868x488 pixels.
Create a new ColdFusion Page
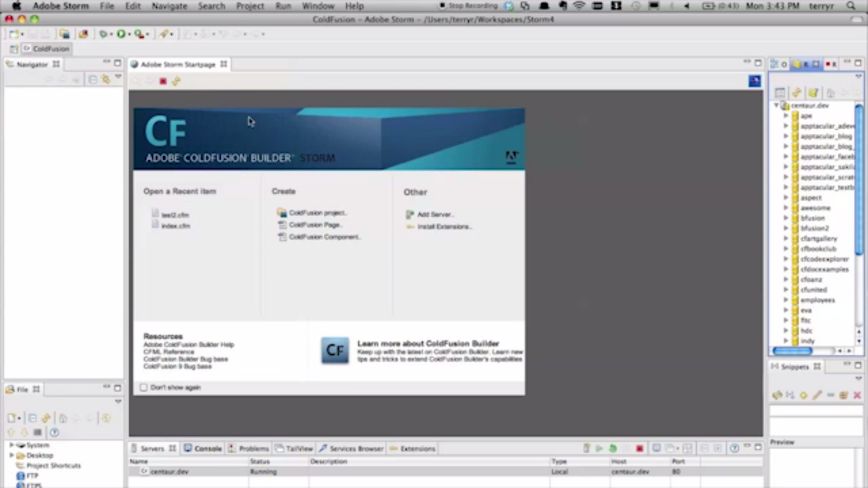[x=316, y=225]
